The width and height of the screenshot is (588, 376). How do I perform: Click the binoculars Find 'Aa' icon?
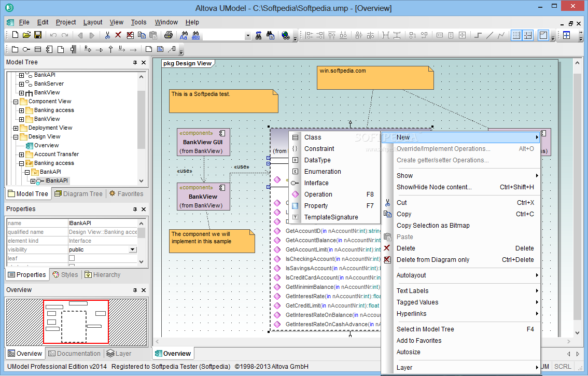184,36
